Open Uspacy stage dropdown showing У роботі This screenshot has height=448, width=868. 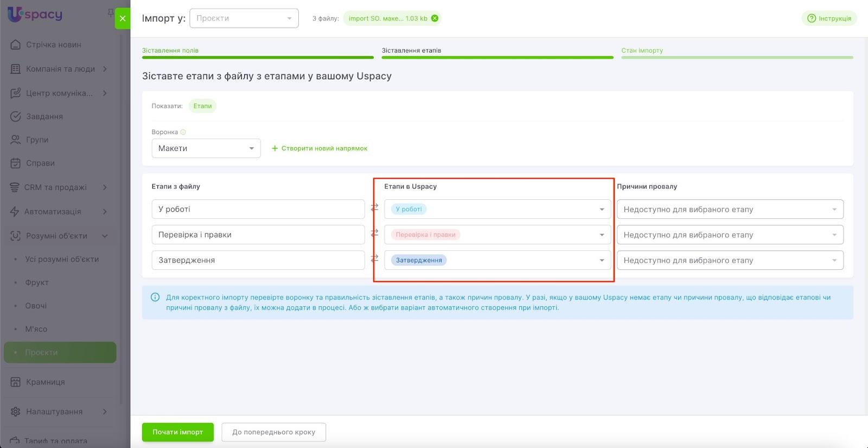pyautogui.click(x=497, y=209)
